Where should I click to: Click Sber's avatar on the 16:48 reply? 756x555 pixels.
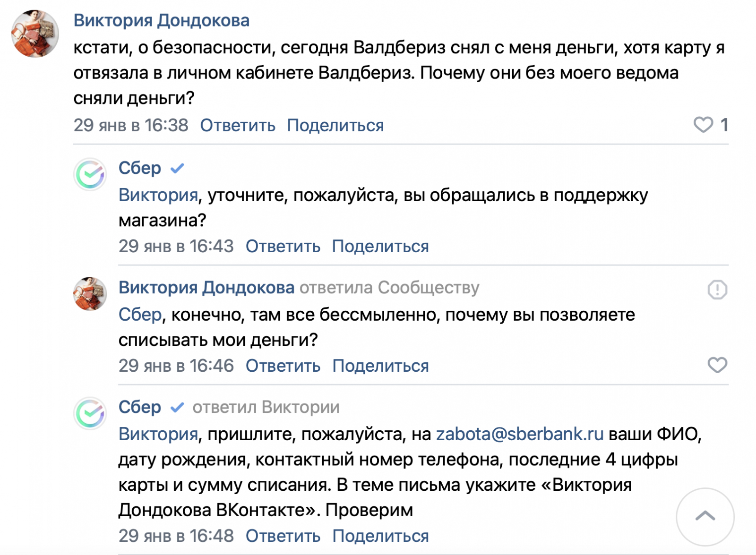point(90,413)
